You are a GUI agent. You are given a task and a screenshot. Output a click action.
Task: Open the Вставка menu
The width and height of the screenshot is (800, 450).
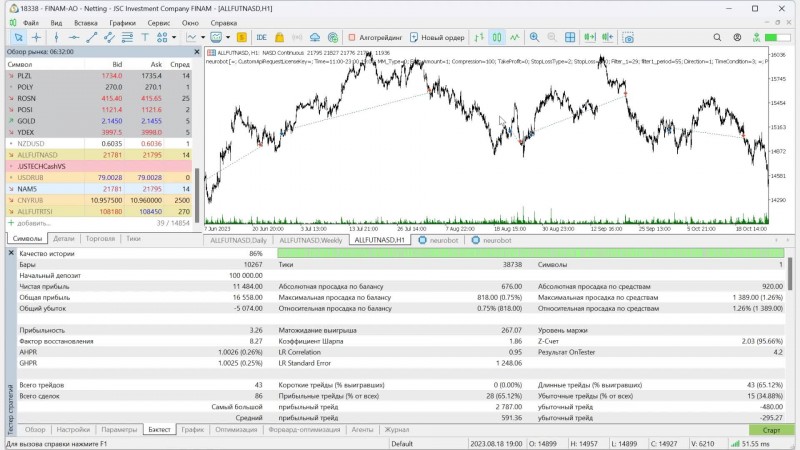point(86,23)
